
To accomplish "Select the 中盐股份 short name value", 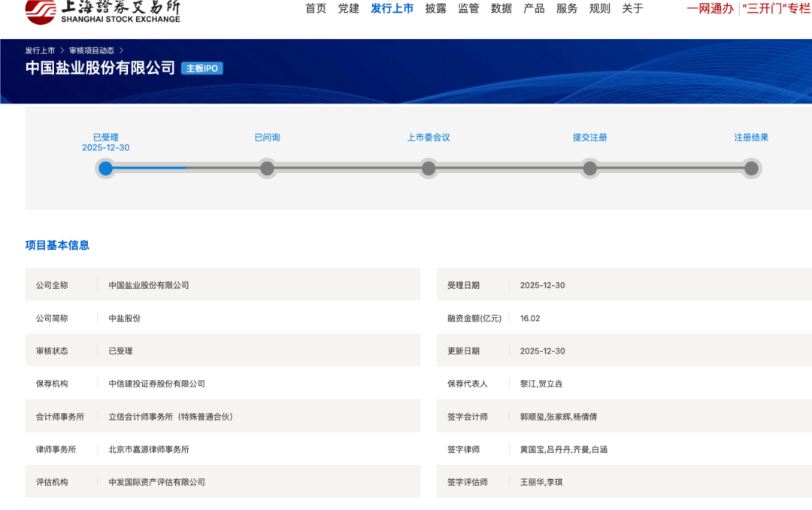I will pos(124,318).
